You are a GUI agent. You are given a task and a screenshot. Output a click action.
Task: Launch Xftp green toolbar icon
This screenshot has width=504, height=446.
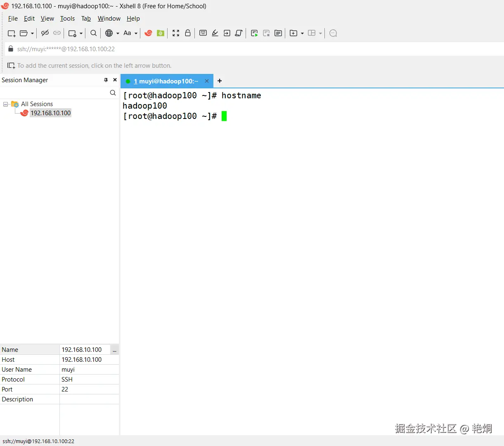161,33
